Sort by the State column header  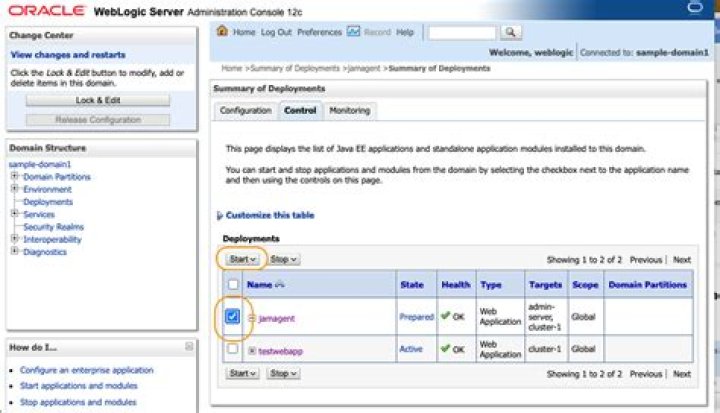[412, 284]
